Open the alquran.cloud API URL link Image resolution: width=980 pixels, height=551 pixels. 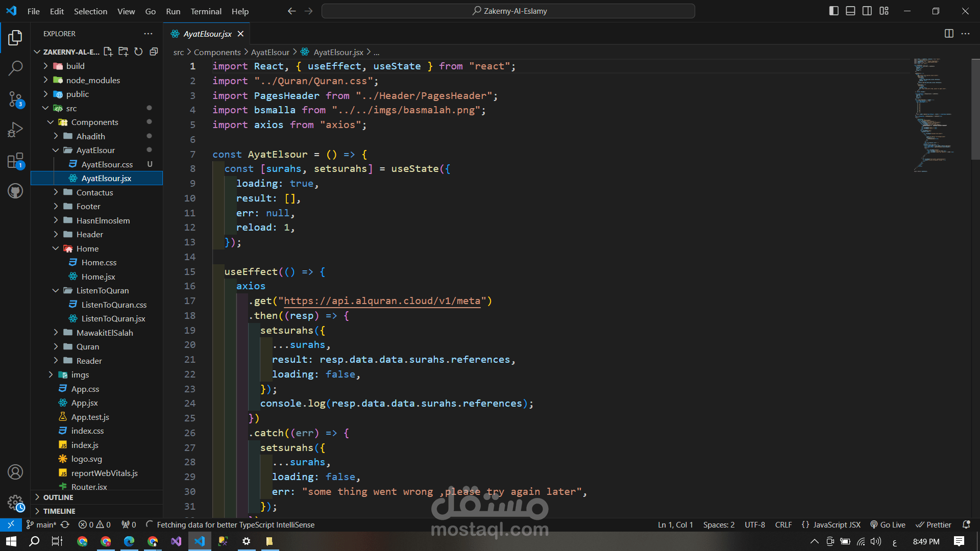coord(382,301)
